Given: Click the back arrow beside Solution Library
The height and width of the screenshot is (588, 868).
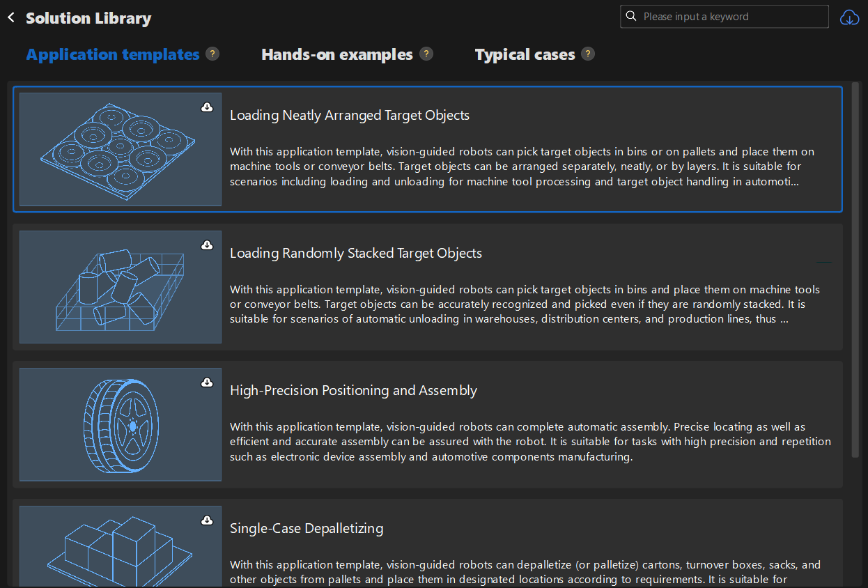Looking at the screenshot, I should pyautogui.click(x=11, y=17).
